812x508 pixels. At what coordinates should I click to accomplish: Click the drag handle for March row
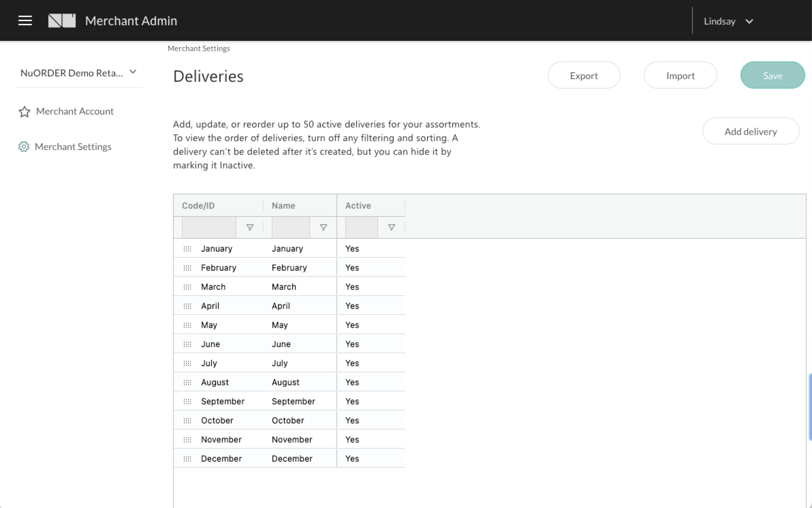click(187, 287)
